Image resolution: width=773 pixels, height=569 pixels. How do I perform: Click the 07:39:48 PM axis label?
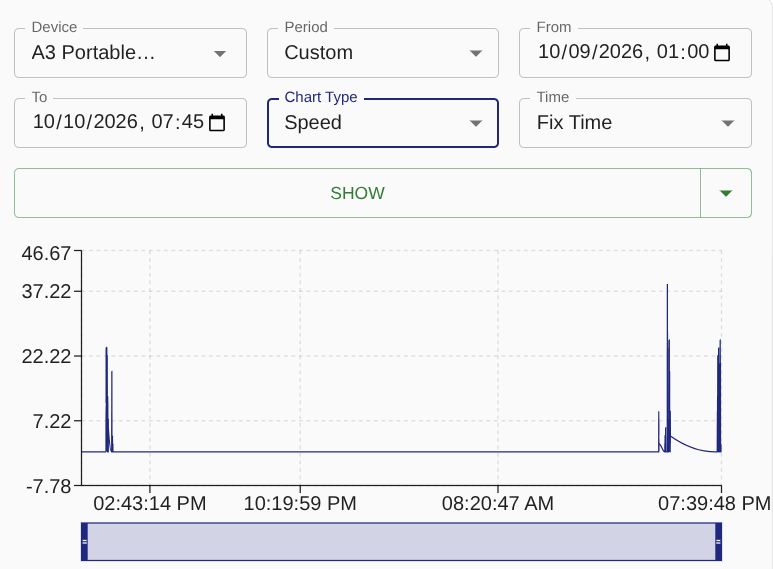pyautogui.click(x=714, y=503)
